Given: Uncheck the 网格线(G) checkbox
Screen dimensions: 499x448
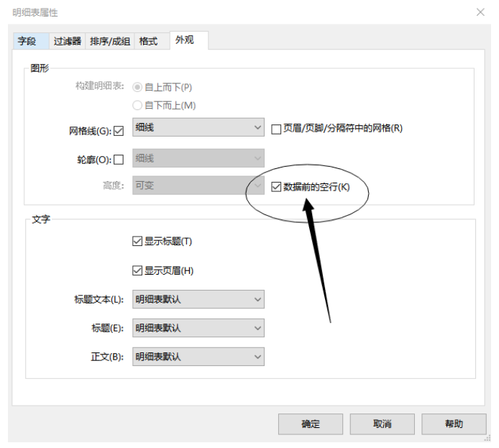Looking at the screenshot, I should point(119,131).
